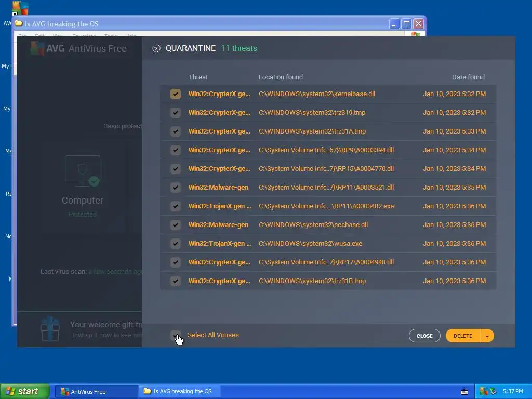Switch to AntiVirus Free taskbar button
Image resolution: width=532 pixels, height=399 pixels.
96,392
